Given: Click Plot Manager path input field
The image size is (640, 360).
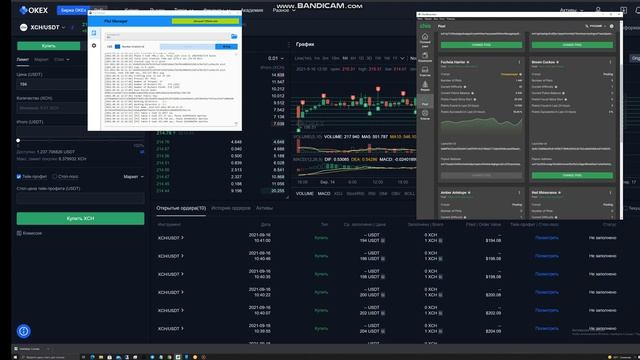Looking at the screenshot, I should (x=168, y=36).
